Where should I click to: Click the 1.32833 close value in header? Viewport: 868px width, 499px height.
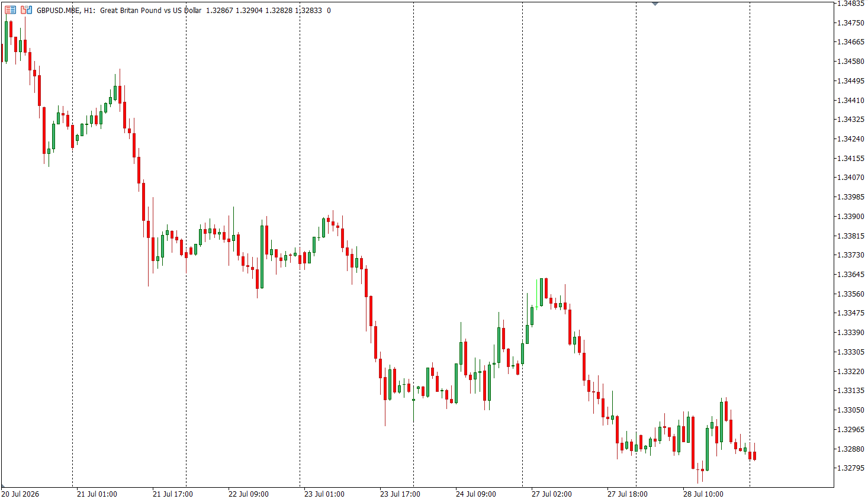pyautogui.click(x=308, y=11)
